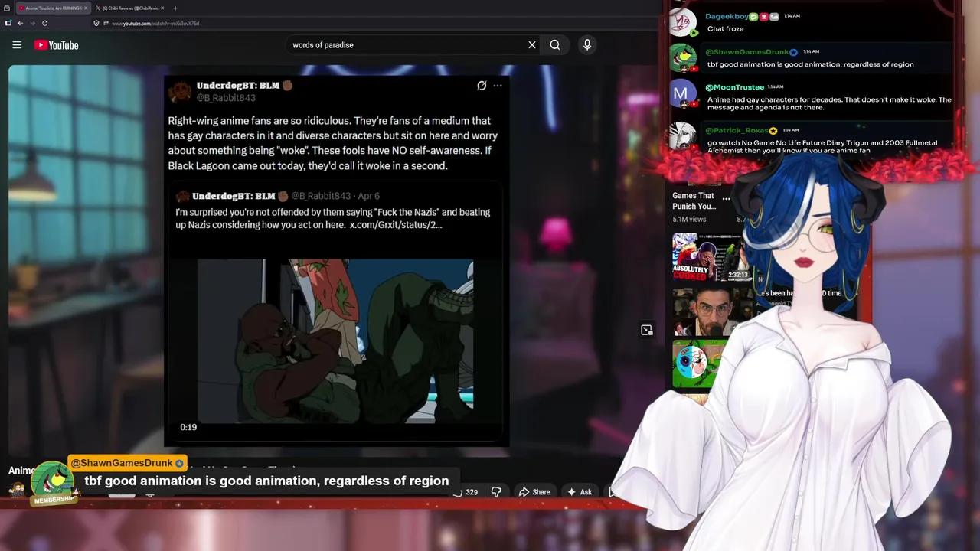The width and height of the screenshot is (980, 551).
Task: Open the Games That Punish You video
Action: [694, 201]
